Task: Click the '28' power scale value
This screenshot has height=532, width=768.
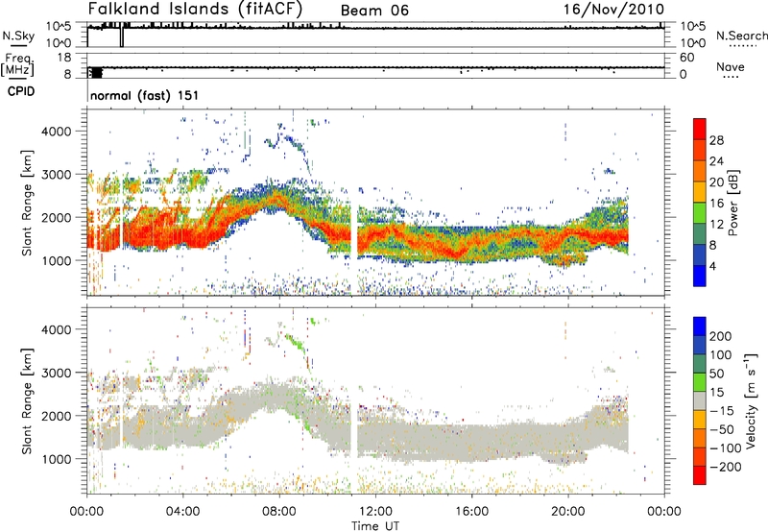Action: click(716, 140)
